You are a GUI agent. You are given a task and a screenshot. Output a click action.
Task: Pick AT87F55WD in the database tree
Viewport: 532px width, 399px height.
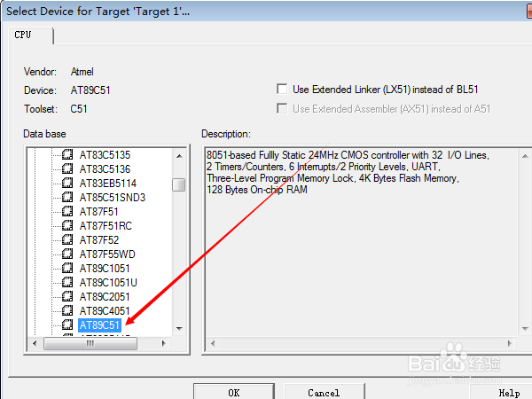point(107,254)
